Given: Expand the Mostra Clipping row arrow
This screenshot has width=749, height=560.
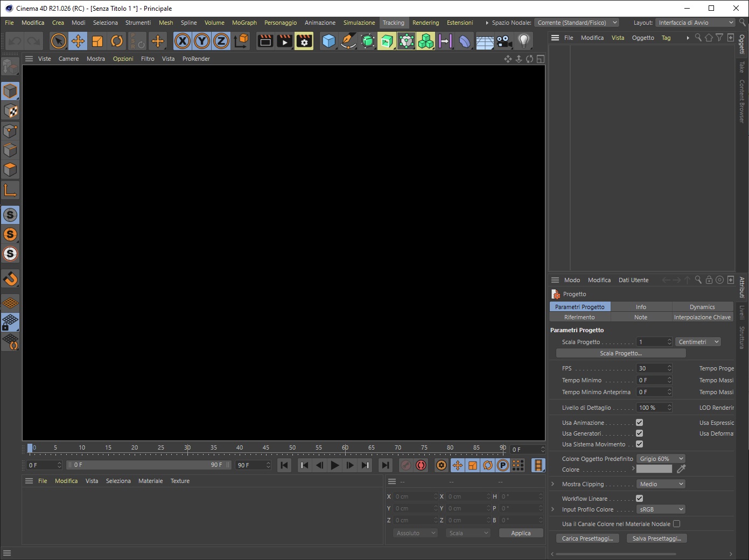Looking at the screenshot, I should coord(553,484).
